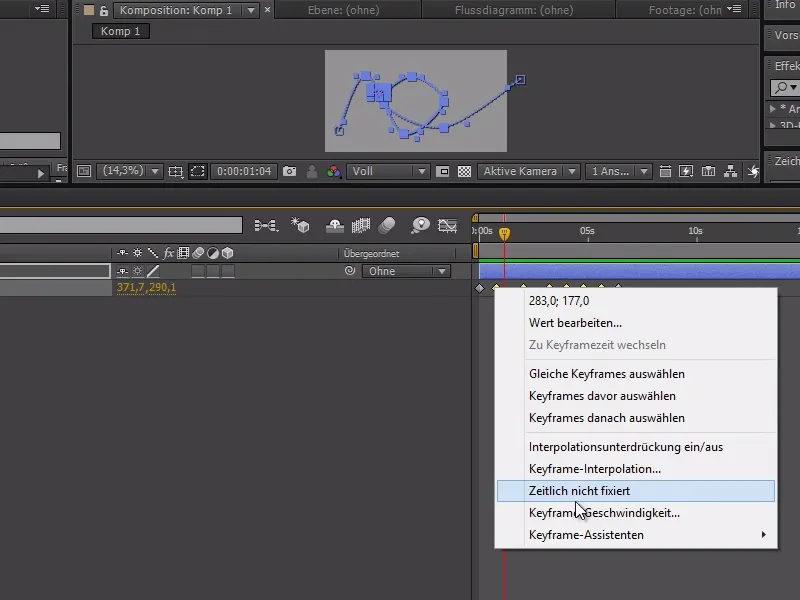Viewport: 800px width, 600px height.
Task: Open the graph editor icon
Action: pos(447,225)
